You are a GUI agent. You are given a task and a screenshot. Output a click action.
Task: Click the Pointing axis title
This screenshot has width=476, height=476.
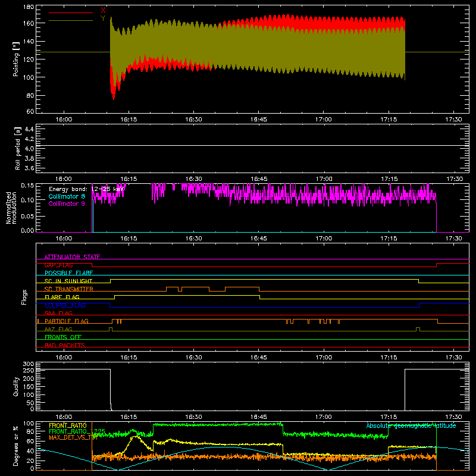[x=16, y=59]
